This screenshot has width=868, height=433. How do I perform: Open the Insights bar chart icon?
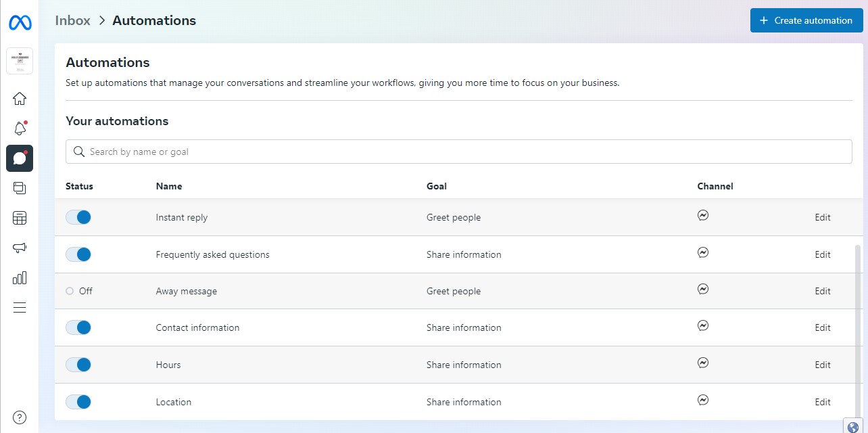point(20,277)
